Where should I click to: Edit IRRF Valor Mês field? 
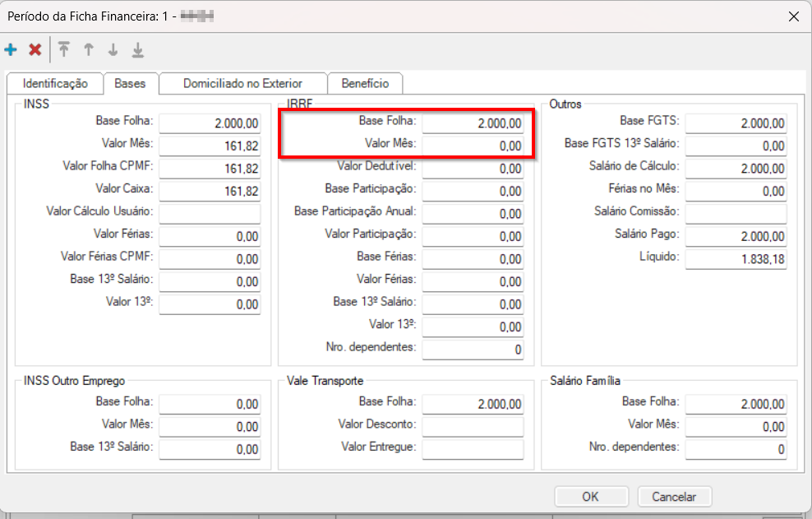click(x=473, y=146)
